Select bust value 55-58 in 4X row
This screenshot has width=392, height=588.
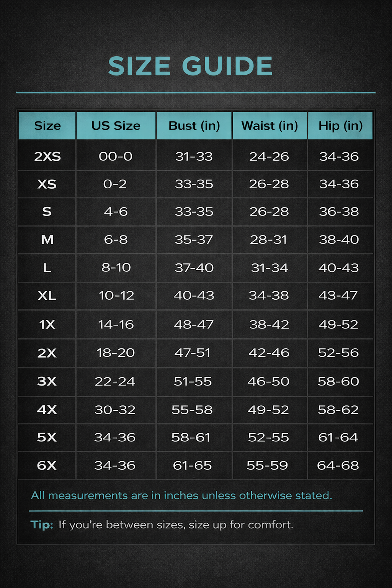[192, 410]
